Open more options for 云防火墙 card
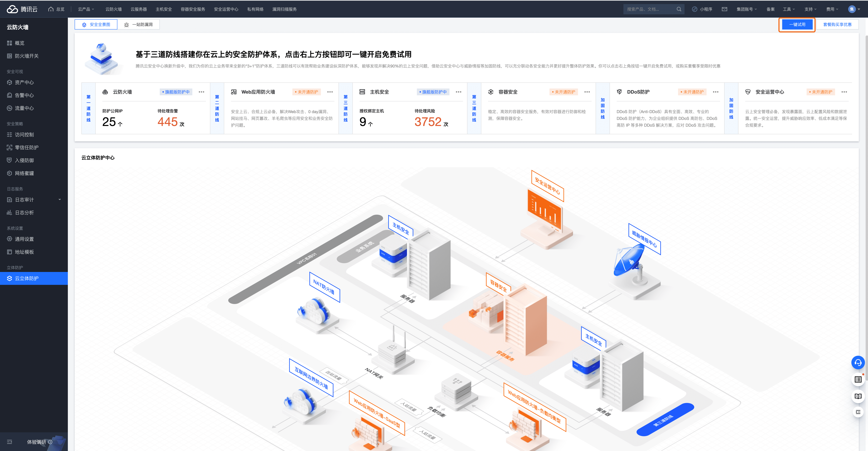The image size is (868, 451). (201, 92)
